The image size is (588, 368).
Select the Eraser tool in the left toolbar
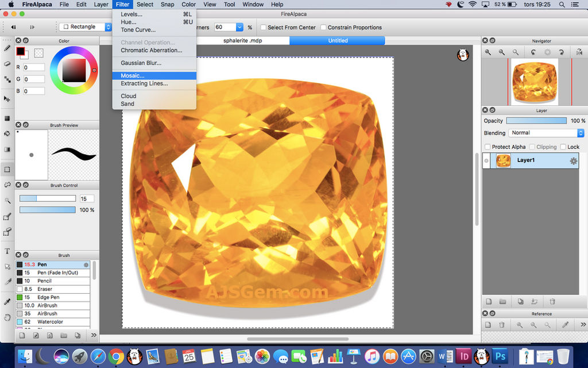click(7, 63)
